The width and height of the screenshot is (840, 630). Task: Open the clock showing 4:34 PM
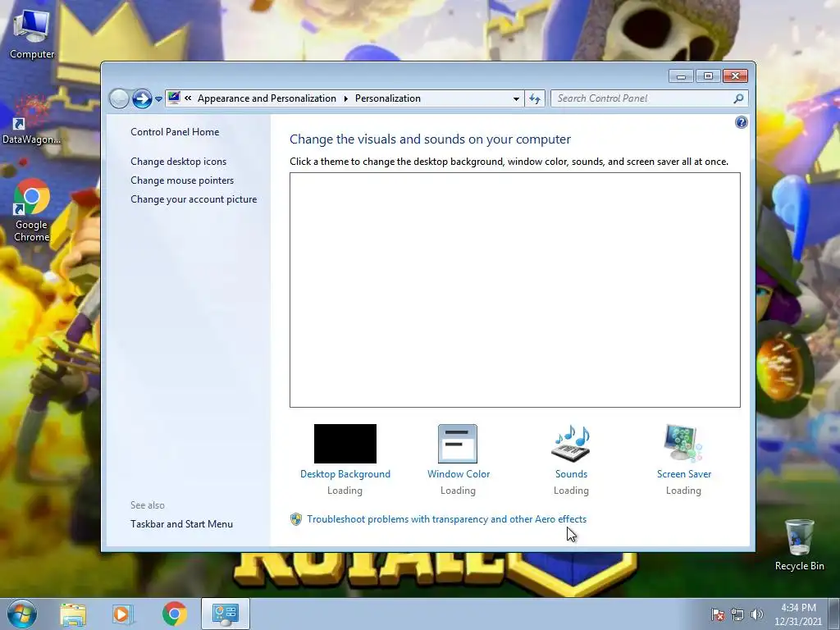coord(797,614)
